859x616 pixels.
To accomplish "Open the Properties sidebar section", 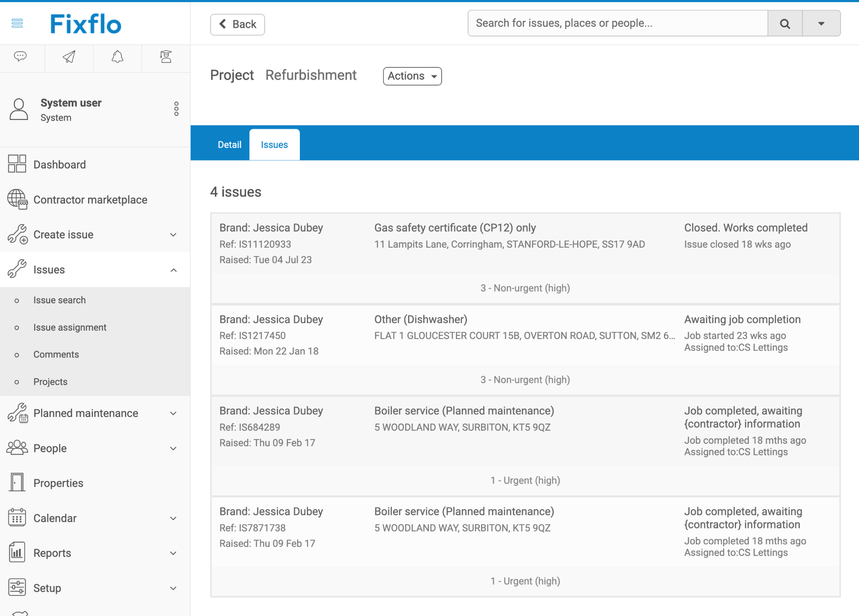I will point(58,482).
